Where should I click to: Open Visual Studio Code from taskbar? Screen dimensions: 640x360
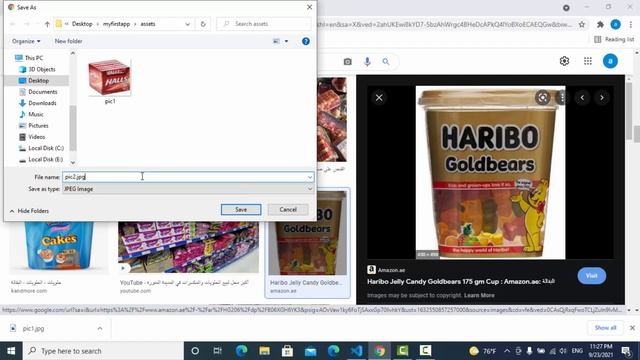(357, 351)
